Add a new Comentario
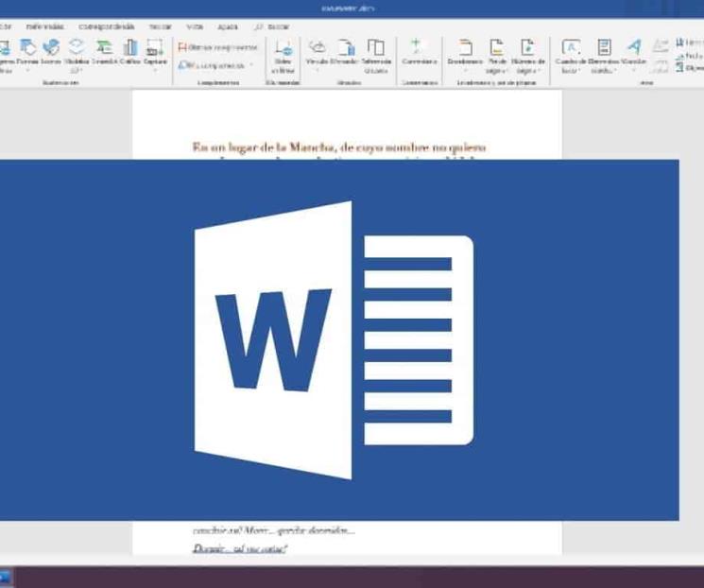 (420, 53)
